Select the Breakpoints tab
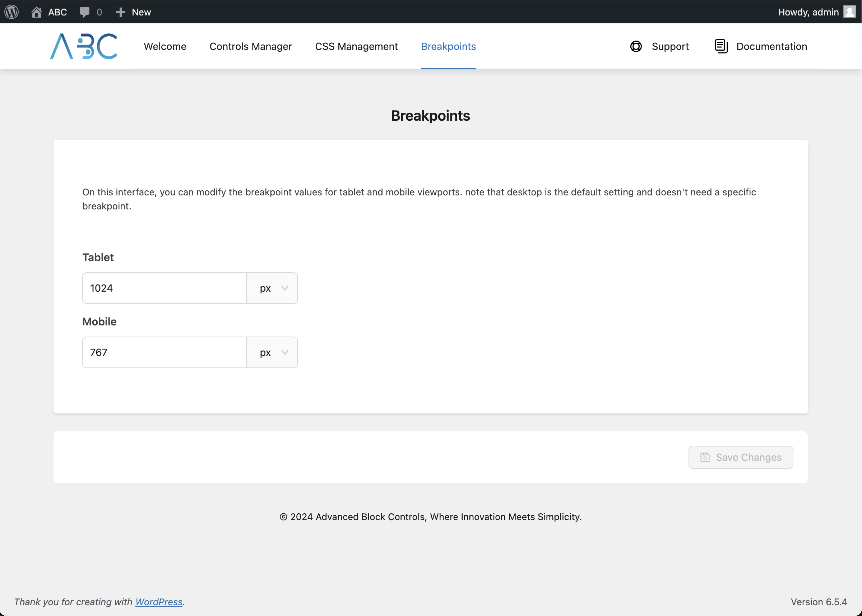The image size is (862, 616). [x=449, y=46]
